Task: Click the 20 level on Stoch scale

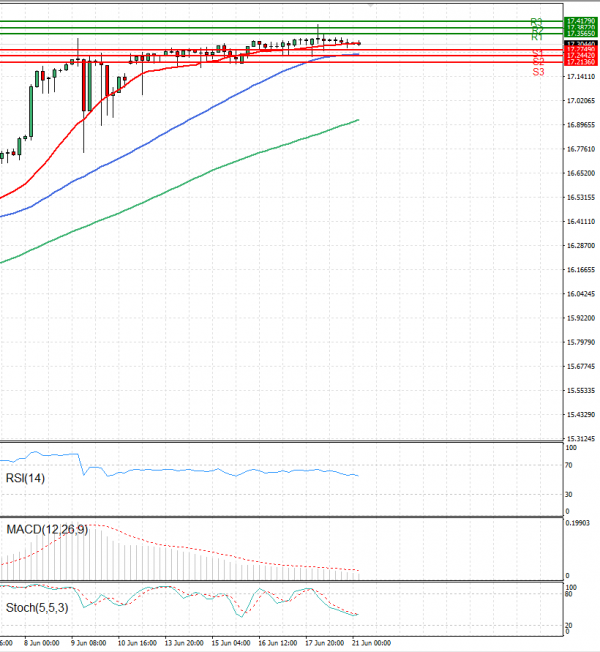Action: coord(569,625)
